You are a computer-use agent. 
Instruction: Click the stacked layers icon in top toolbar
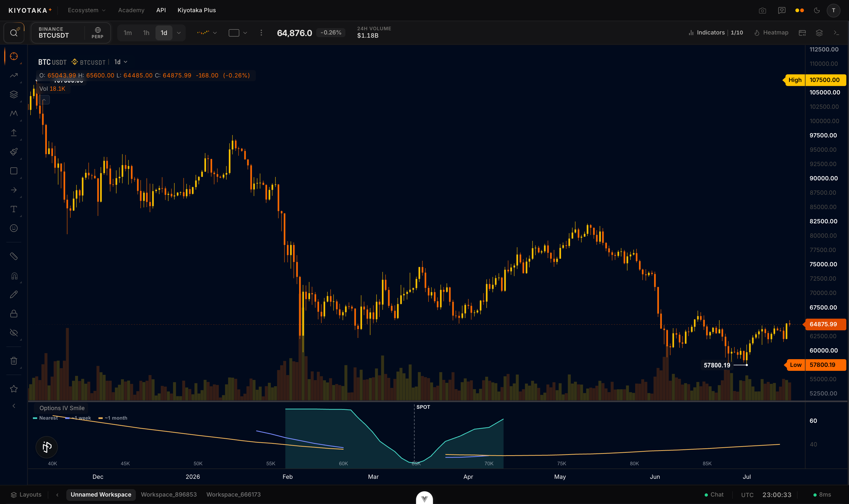[x=819, y=33]
